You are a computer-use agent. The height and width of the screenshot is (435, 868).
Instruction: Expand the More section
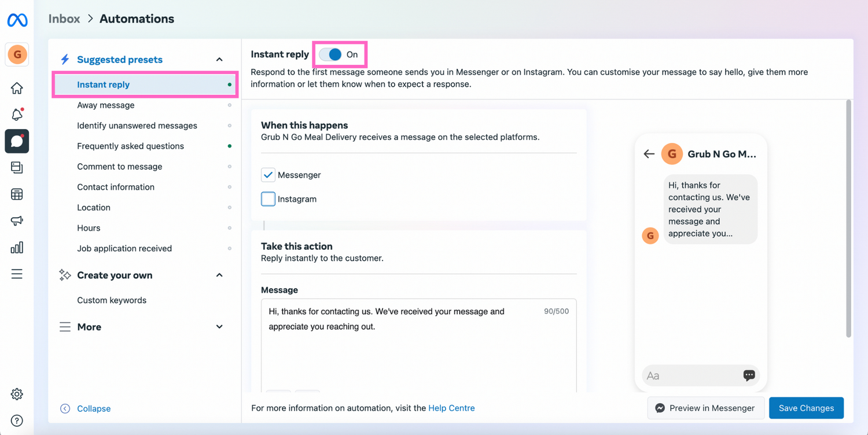point(219,327)
